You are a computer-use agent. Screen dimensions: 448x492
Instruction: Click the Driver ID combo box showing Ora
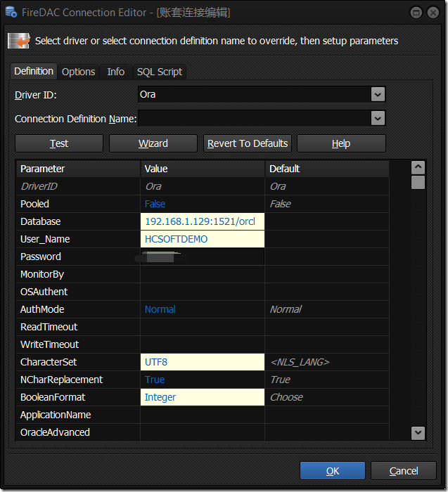[262, 94]
